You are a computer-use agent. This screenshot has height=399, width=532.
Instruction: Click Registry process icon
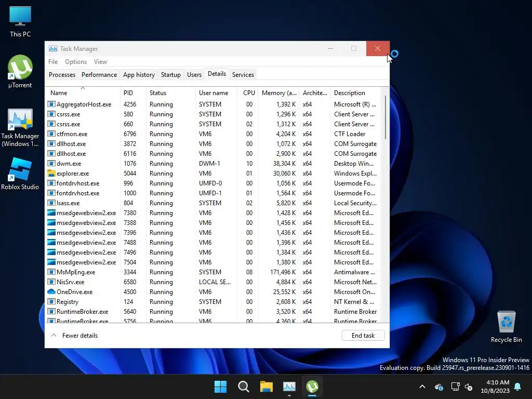[x=51, y=302]
